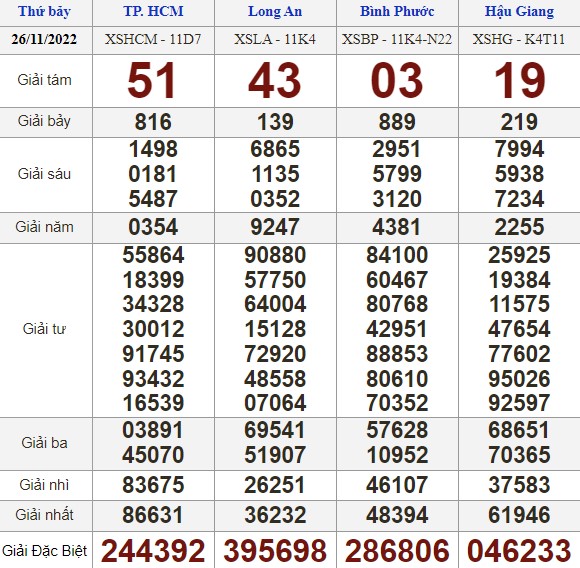Open the Hậu Giang province link
The image size is (580, 568).
[519, 11]
